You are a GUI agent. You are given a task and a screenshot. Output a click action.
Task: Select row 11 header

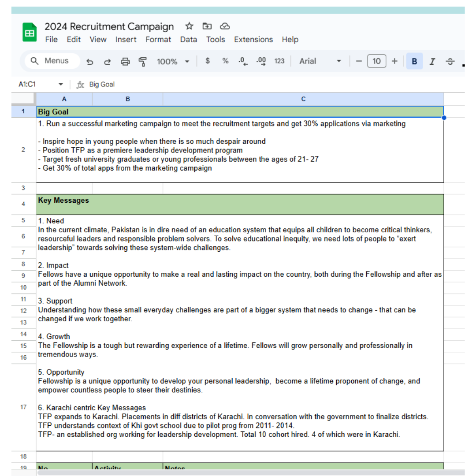(x=23, y=299)
